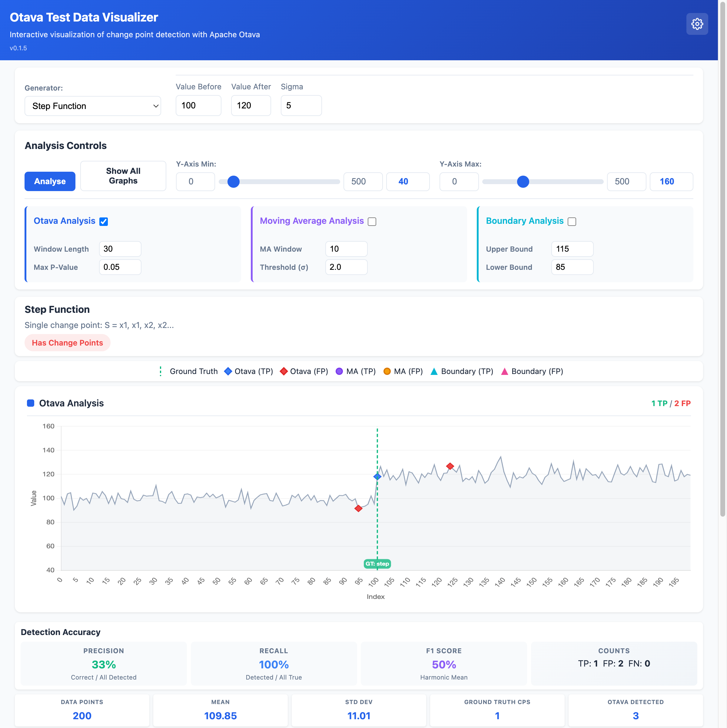Click the 'Single change point' description text
The height and width of the screenshot is (728, 727).
coord(99,325)
